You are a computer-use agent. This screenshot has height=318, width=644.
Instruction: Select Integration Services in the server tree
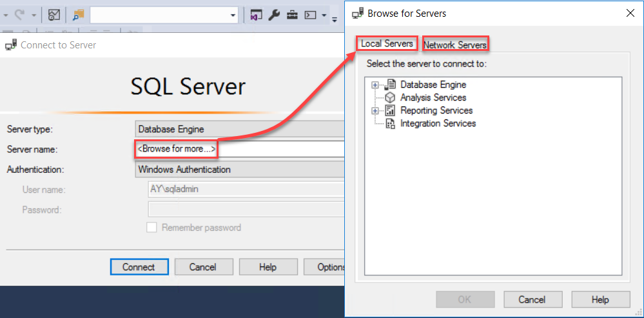click(x=438, y=123)
